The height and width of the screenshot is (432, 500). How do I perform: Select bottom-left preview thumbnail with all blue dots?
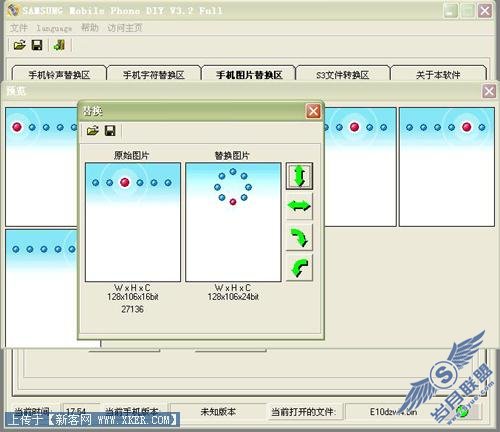pyautogui.click(x=41, y=288)
